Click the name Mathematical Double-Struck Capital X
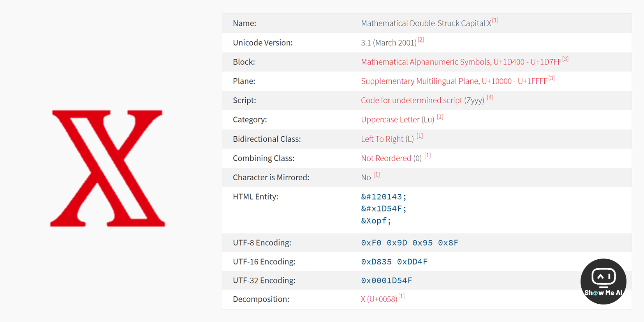Viewport: 644px width, 322px height. pos(426,23)
